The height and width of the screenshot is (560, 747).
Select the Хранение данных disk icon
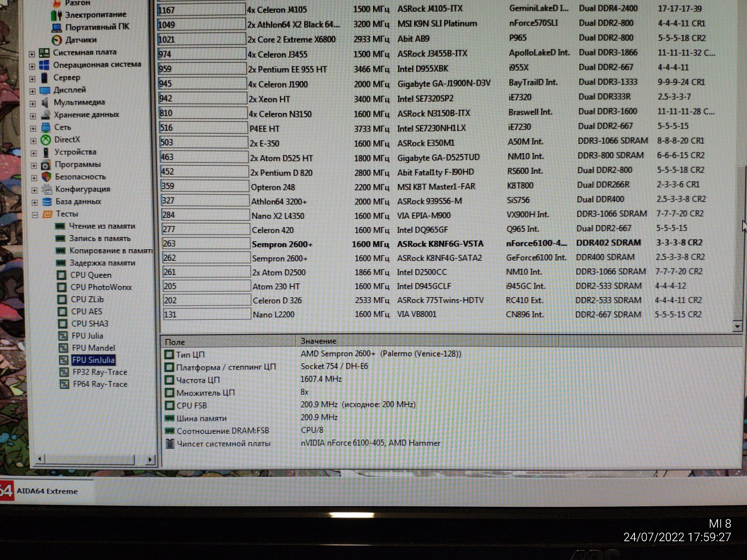coord(45,115)
